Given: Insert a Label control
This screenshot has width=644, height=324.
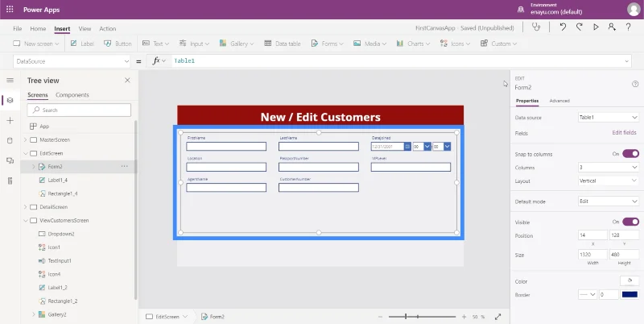Looking at the screenshot, I should coord(82,44).
